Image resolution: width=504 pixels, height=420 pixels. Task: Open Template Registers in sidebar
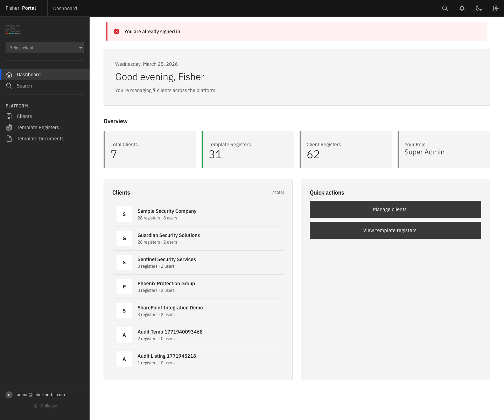click(38, 127)
